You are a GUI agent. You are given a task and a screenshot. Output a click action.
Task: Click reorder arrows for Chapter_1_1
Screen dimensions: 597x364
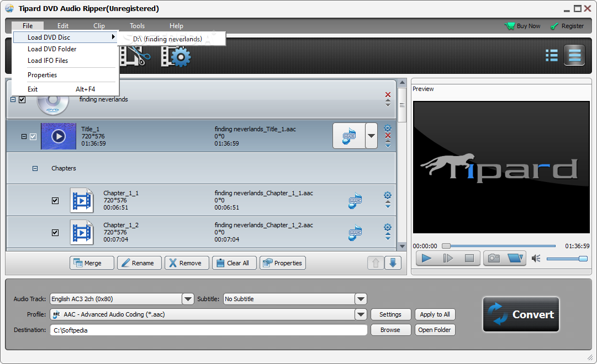pos(388,205)
